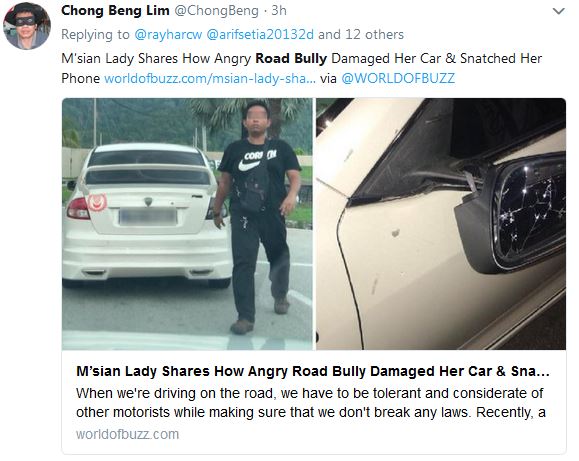Viewport: 579px width, 461px height.
Task: Click the 3h tweet timestamp
Action: click(279, 11)
